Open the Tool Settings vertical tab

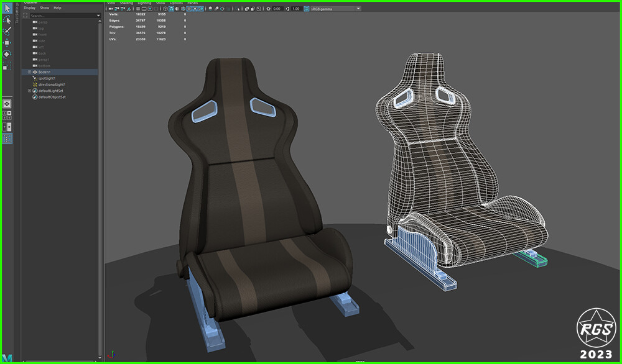(x=17, y=14)
